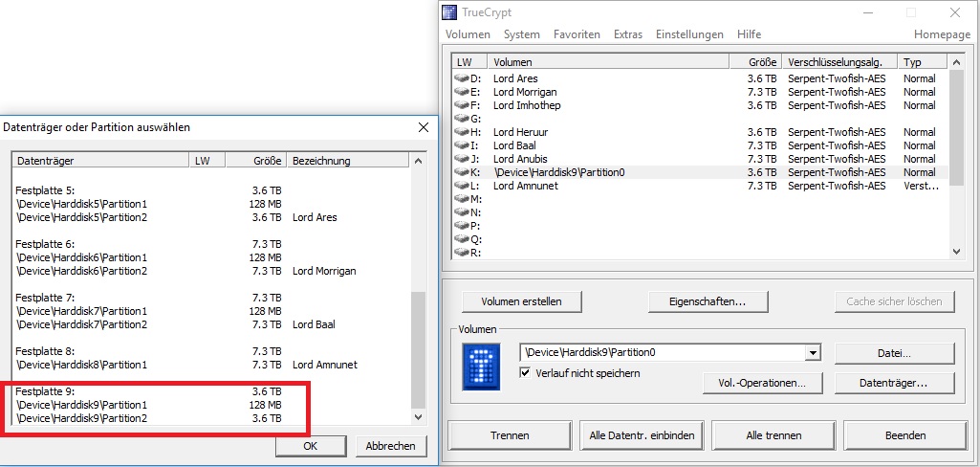Click TrueCrypt drive list scroll-up arrow
Viewport: 980px width, 467px height.
tap(956, 61)
